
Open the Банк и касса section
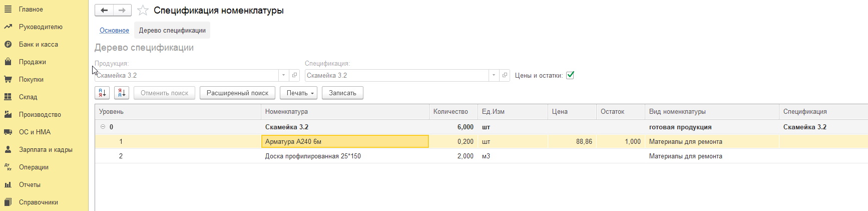(39, 44)
